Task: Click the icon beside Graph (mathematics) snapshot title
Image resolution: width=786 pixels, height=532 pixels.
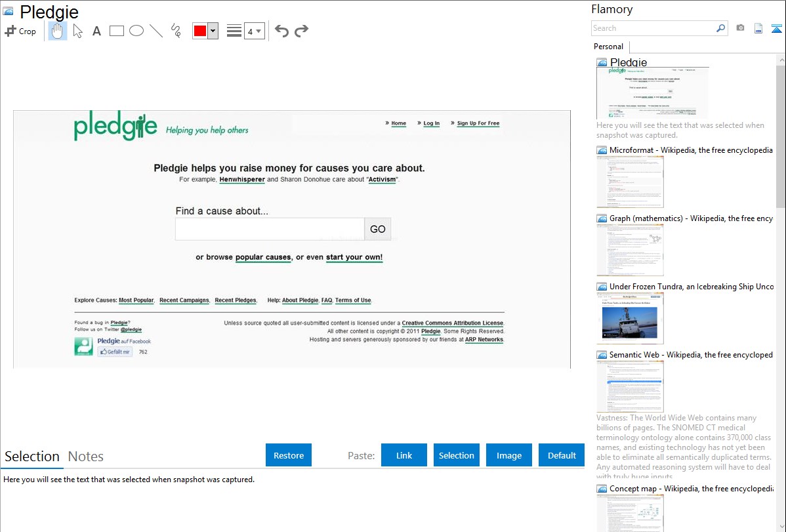Action: tap(602, 218)
